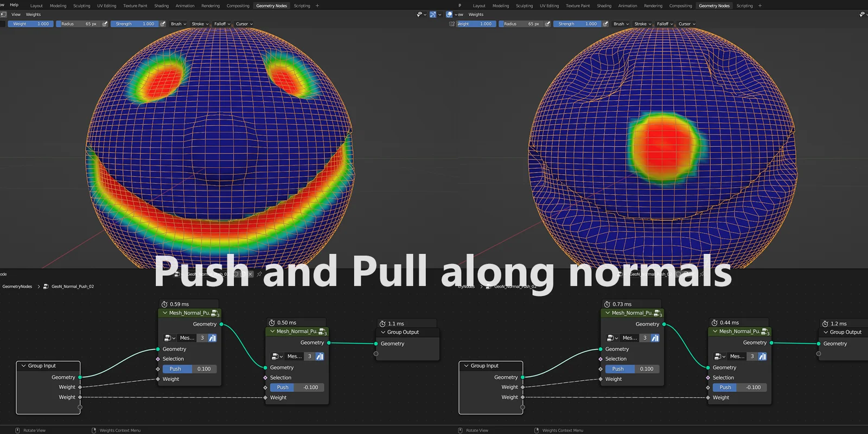Add a workspace with plus in left window
The height and width of the screenshot is (434, 868).
317,6
